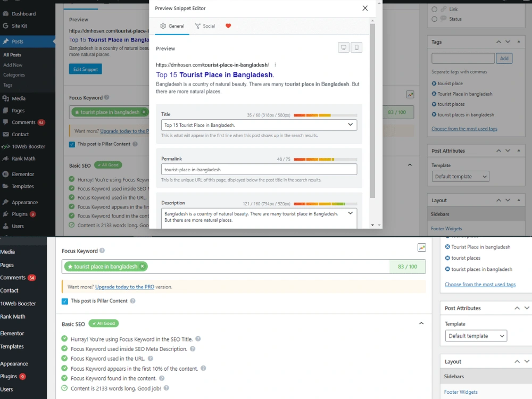The image size is (532, 399).
Task: Open Tags submenu item in sidebar
Action: (x=8, y=85)
